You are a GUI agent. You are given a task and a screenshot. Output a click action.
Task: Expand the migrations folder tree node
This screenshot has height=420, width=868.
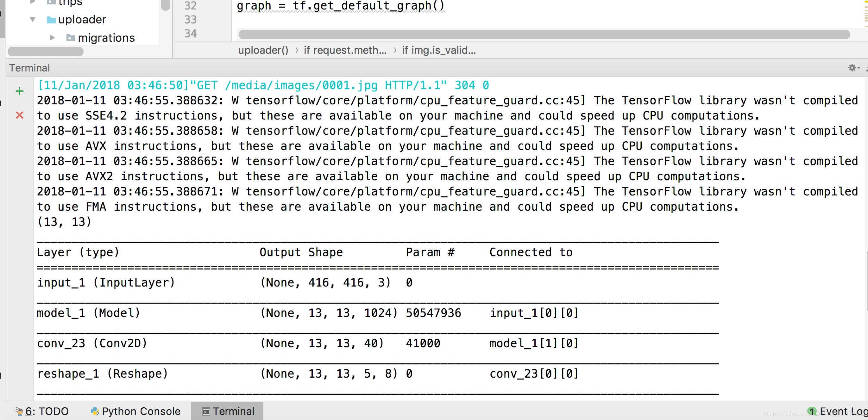click(52, 37)
